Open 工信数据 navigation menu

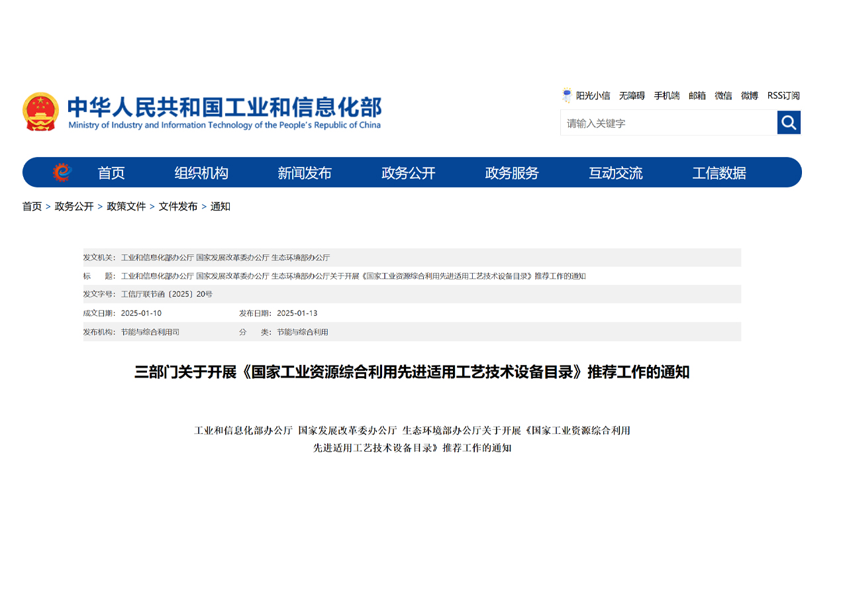[x=719, y=173]
